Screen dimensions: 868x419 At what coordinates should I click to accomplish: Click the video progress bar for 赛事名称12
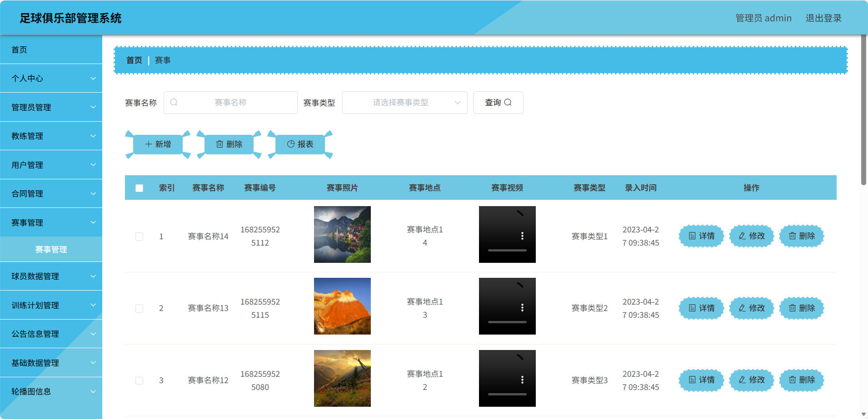pos(507,394)
